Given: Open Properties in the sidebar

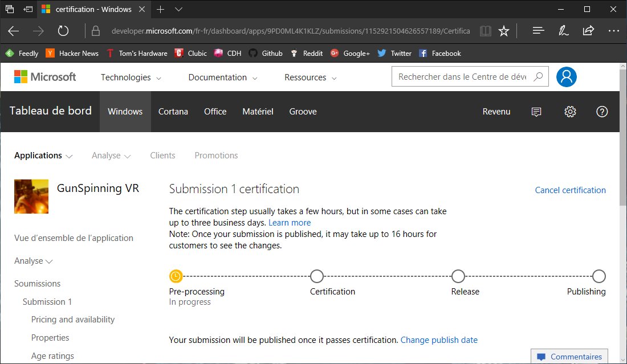Looking at the screenshot, I should click(50, 338).
